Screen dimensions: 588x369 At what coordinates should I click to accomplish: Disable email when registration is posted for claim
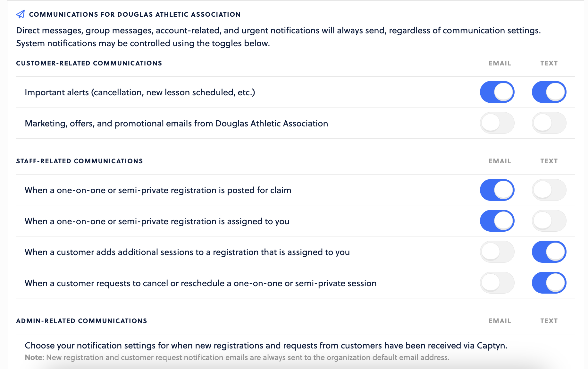click(x=497, y=190)
